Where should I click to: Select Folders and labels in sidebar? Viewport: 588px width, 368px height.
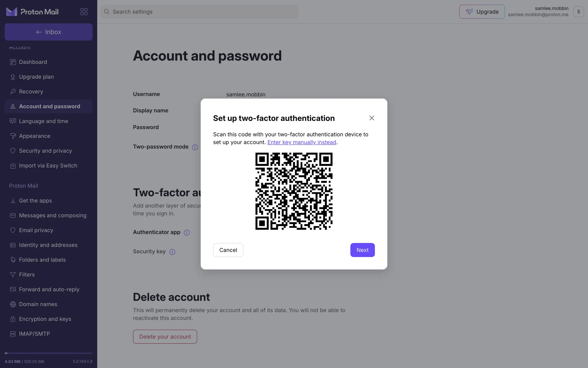point(42,260)
